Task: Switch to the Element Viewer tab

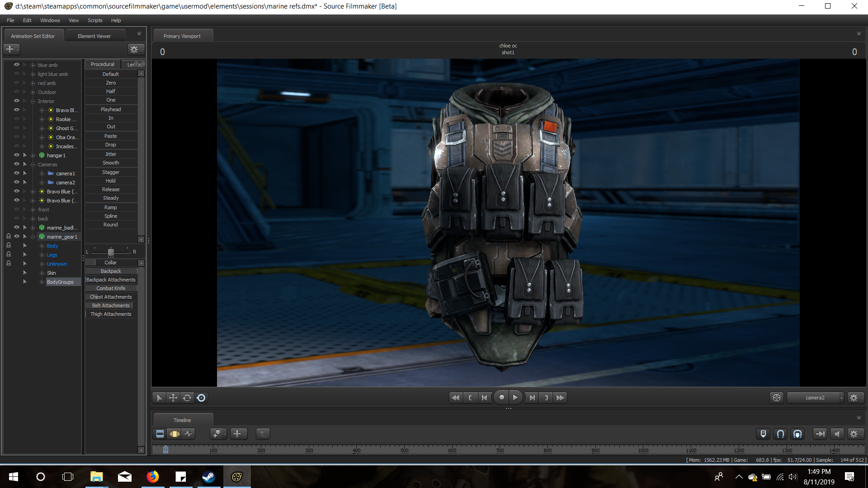Action: (94, 36)
